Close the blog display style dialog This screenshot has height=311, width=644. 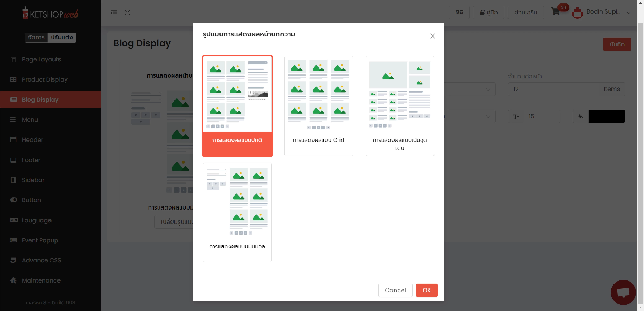coord(432,36)
